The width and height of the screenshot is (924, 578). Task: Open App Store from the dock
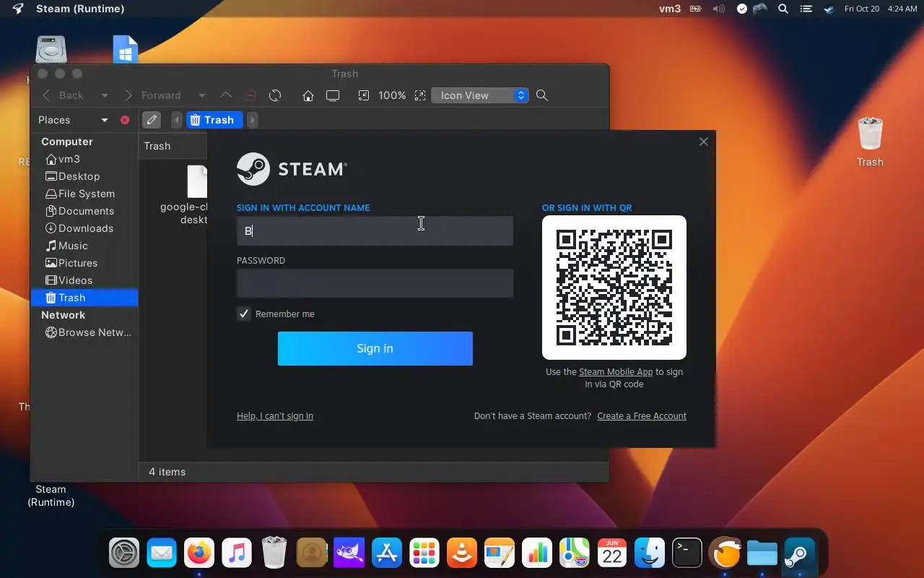387,554
